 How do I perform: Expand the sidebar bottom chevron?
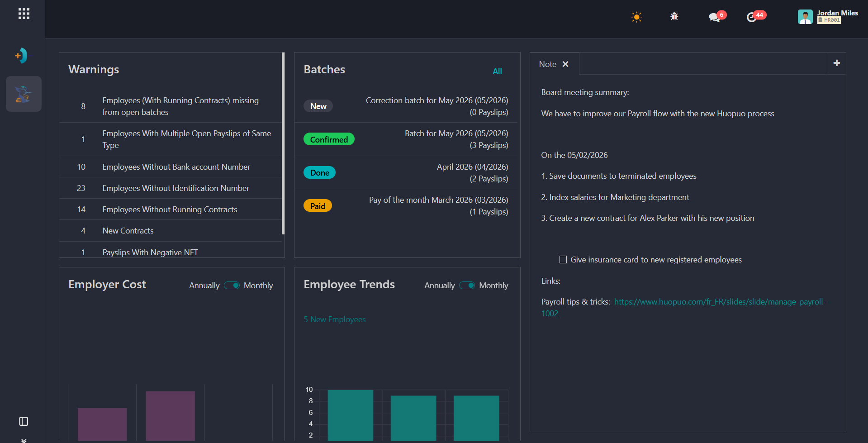[24, 440]
